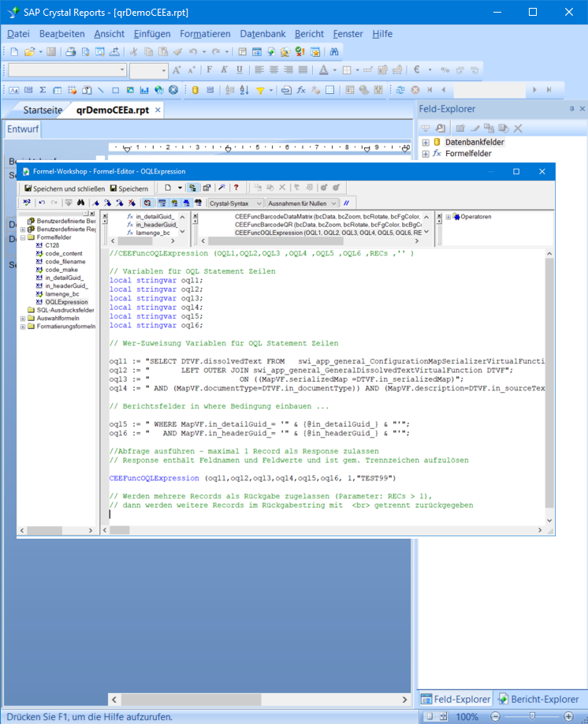Switch to the Bericht-Explorer tab
This screenshot has height=724, width=588.
[x=539, y=699]
